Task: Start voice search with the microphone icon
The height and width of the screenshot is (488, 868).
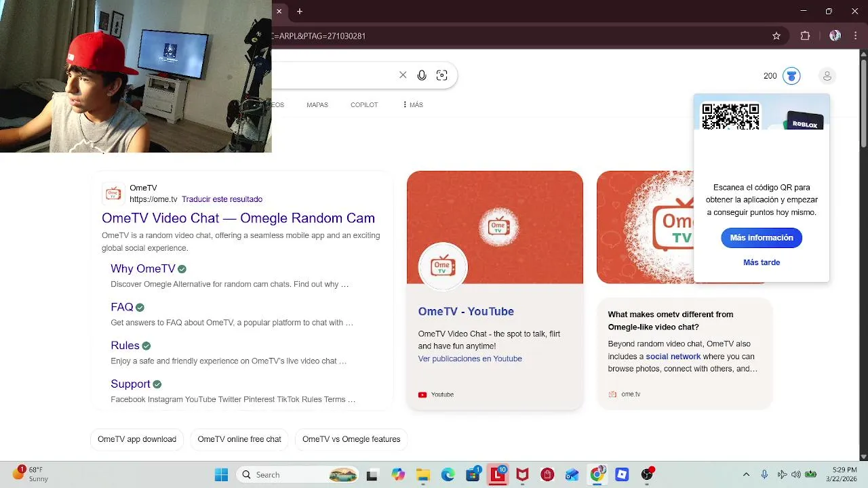Action: point(422,75)
